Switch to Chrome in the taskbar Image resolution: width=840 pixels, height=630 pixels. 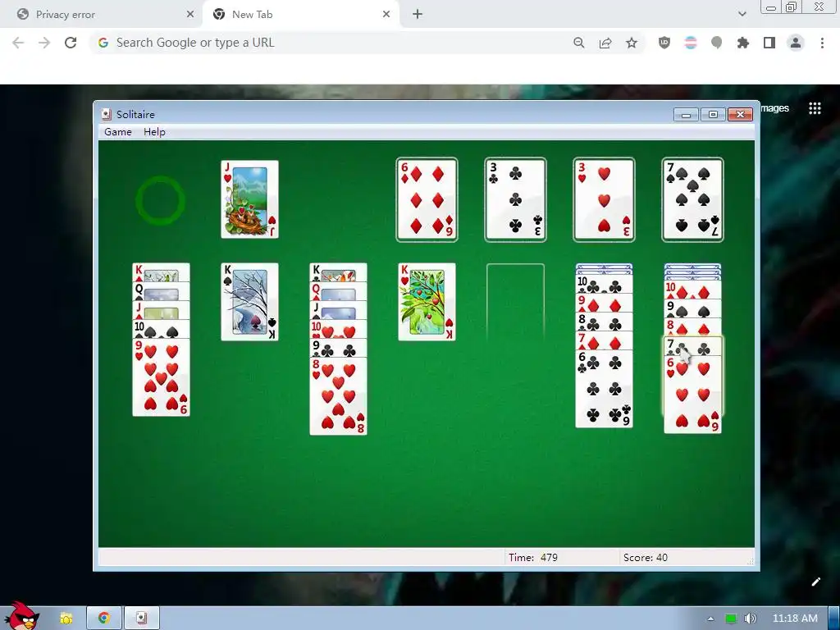104,619
